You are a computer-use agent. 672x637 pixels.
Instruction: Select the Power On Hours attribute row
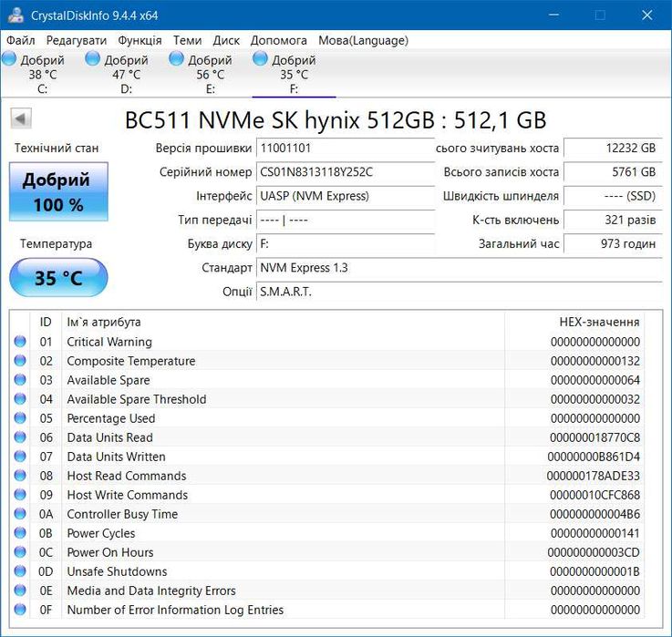click(x=326, y=552)
